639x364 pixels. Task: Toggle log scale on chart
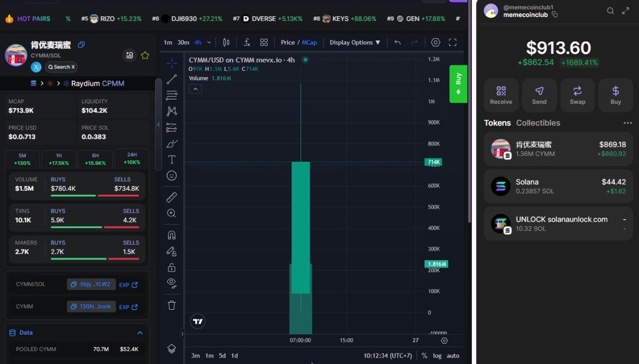(x=437, y=355)
